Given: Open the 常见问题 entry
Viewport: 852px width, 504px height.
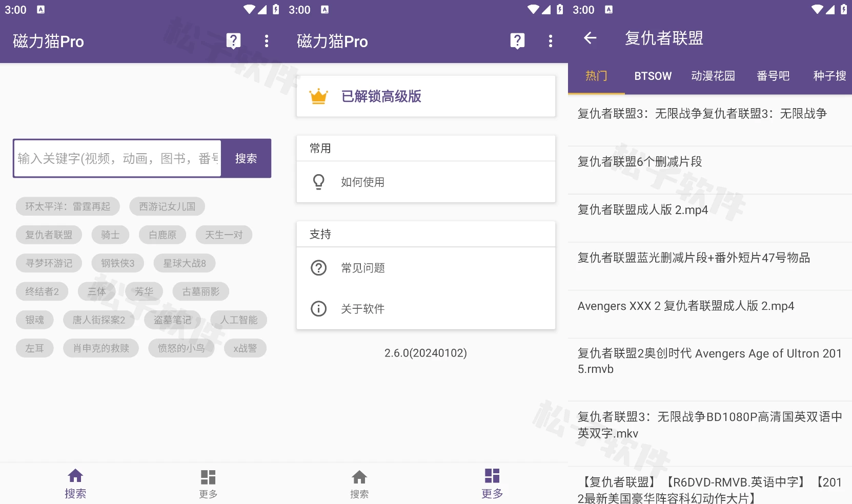Looking at the screenshot, I should point(426,268).
